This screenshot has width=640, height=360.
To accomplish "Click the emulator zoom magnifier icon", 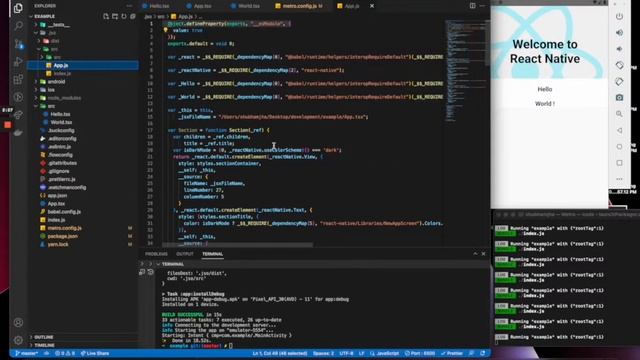I will coord(619,114).
